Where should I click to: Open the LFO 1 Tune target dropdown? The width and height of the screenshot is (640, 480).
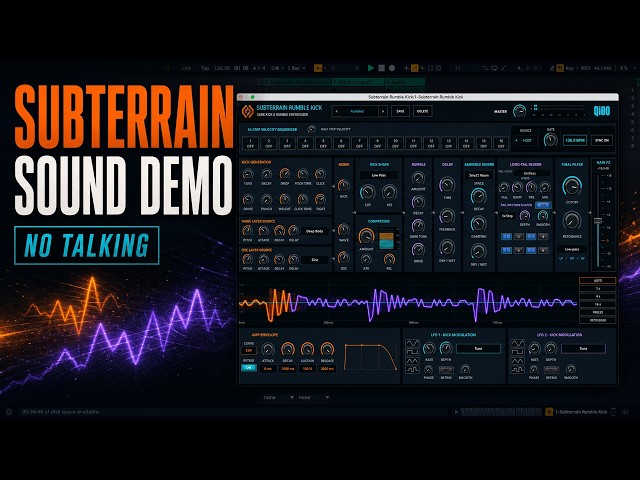point(478,349)
